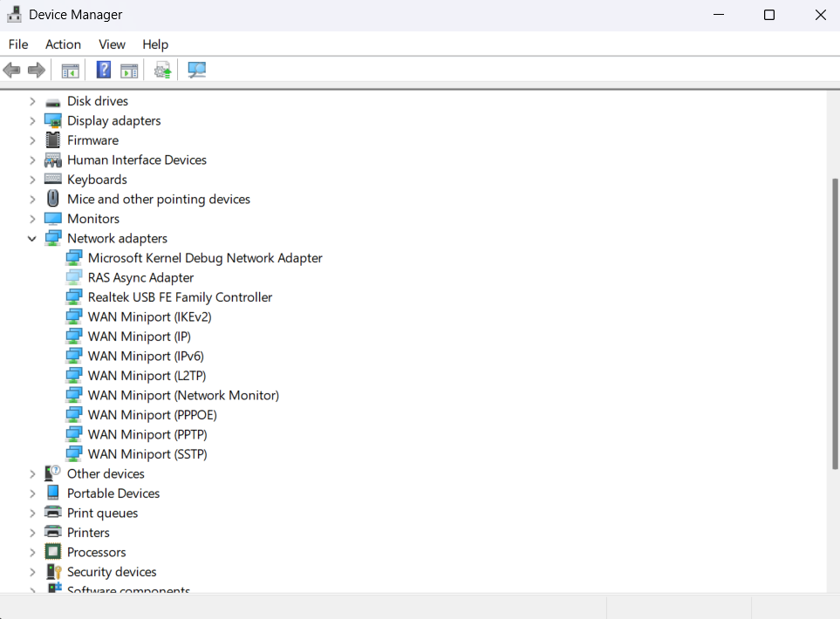Click the vertical scrollbar thumb
Image resolution: width=840 pixels, height=619 pixels.
(835, 324)
